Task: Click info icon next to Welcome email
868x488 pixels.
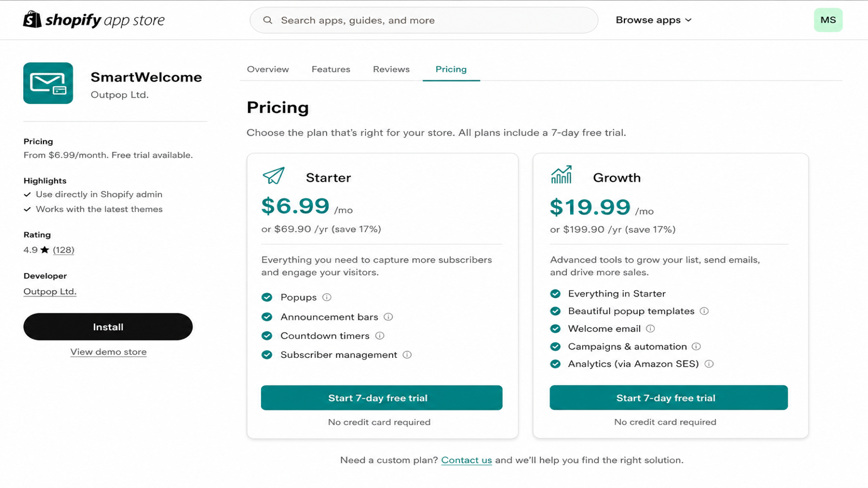Action: 650,329
